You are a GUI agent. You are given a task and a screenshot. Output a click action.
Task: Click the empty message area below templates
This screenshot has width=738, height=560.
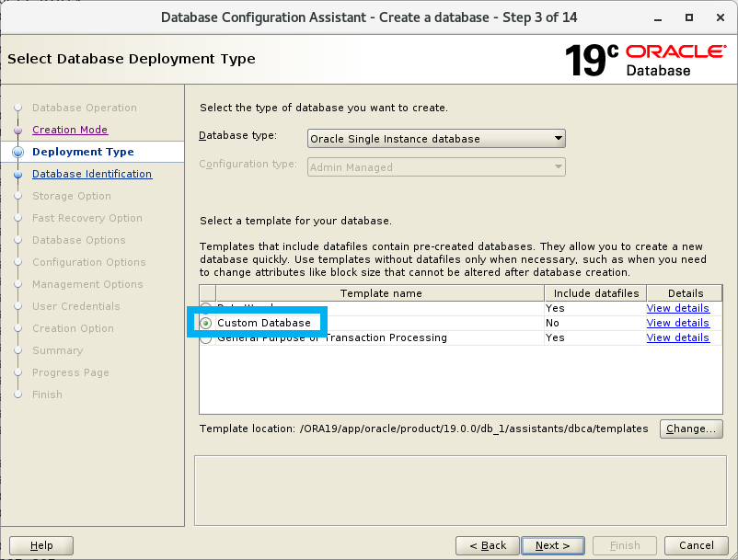tap(460, 490)
